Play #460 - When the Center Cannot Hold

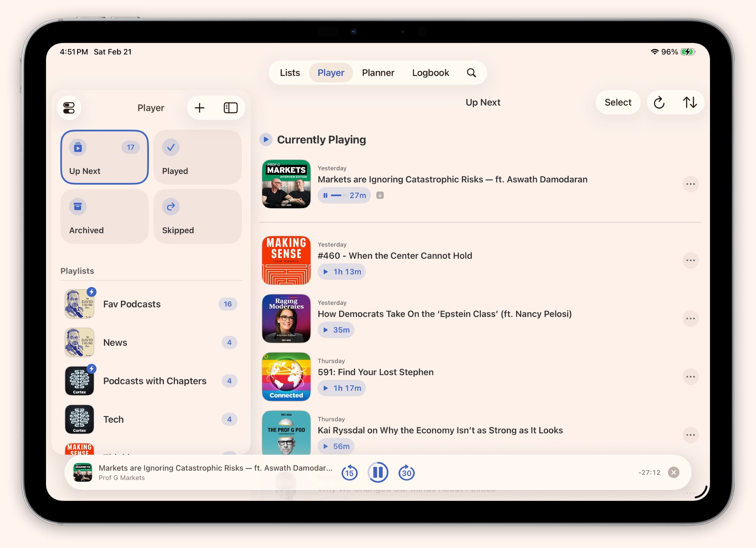[342, 272]
